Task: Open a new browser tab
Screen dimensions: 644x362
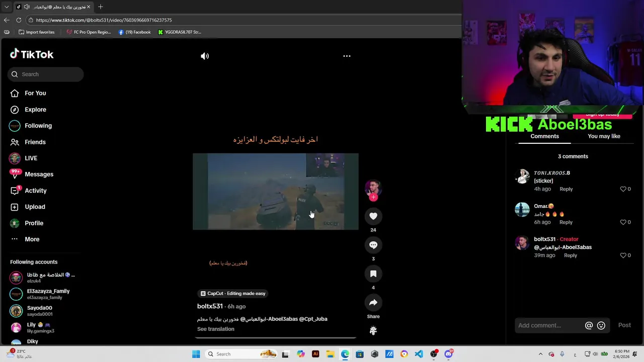Action: coord(101,7)
